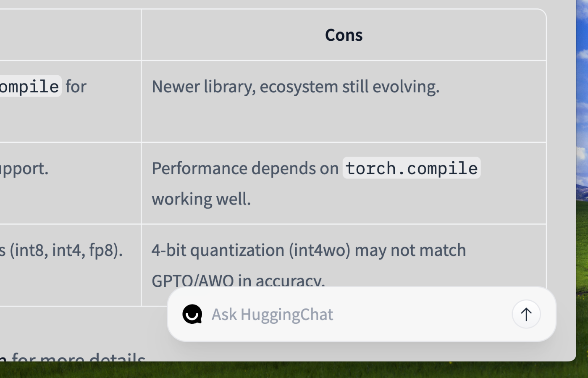Click the word "ecosystem" in the first Cons row
The image size is (588, 378).
point(299,87)
